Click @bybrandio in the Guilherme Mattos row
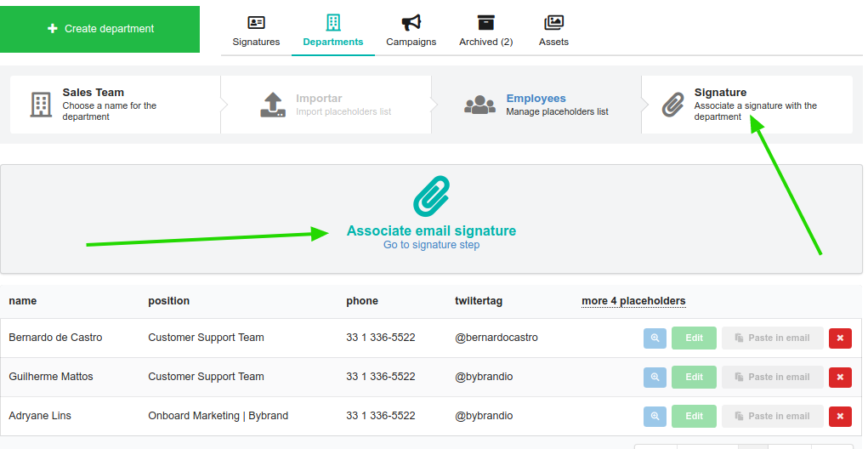Image resolution: width=868 pixels, height=449 pixels. pyautogui.click(x=484, y=377)
